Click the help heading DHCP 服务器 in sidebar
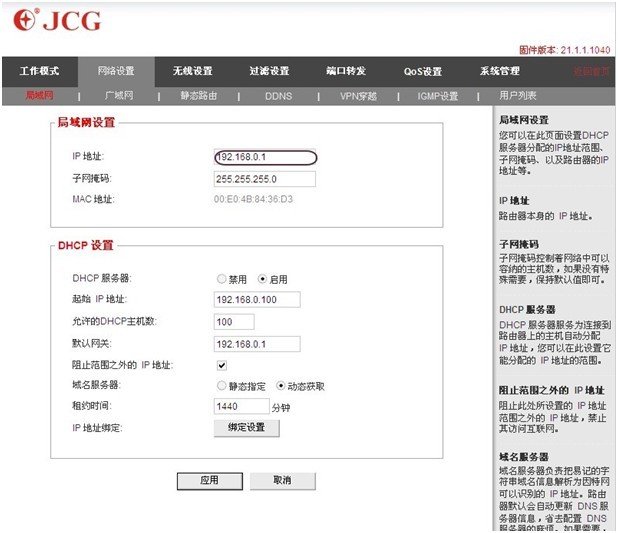 [x=527, y=310]
